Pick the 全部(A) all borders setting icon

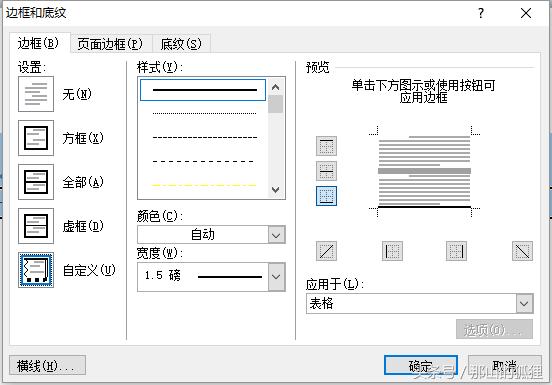click(x=36, y=182)
